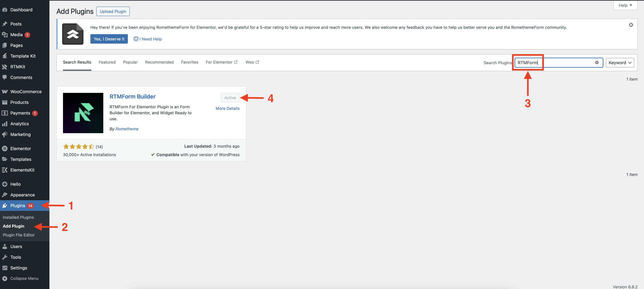The width and height of the screenshot is (644, 289).
Task: Open WooCommerce via its Woo icon
Action: point(5,92)
